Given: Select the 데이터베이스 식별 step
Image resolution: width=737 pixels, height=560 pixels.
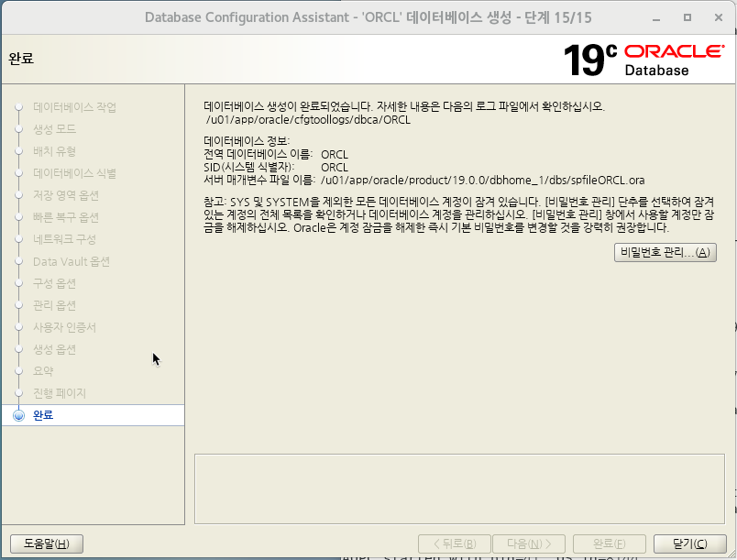Looking at the screenshot, I should [x=74, y=173].
